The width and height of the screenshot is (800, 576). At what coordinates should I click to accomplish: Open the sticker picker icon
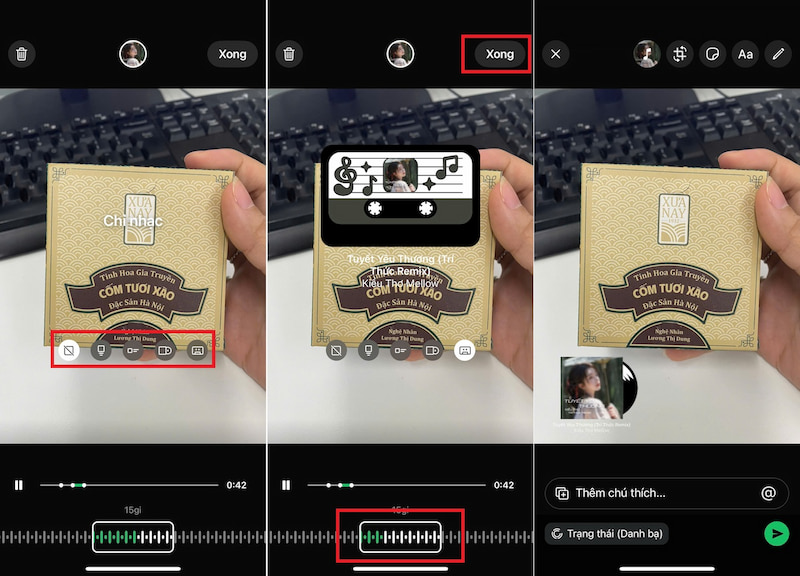click(x=713, y=54)
